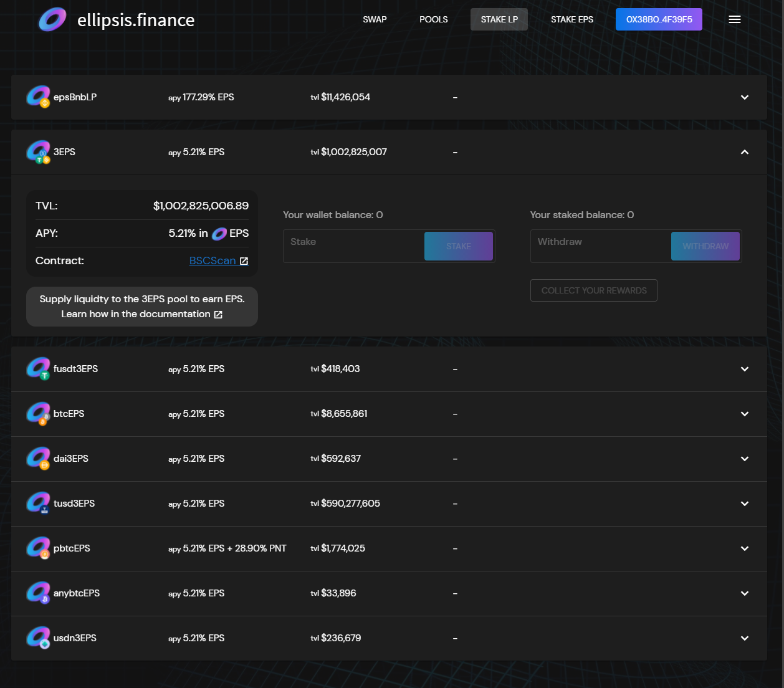The height and width of the screenshot is (688, 784).
Task: Open the hamburger menu icon
Action: pos(735,19)
